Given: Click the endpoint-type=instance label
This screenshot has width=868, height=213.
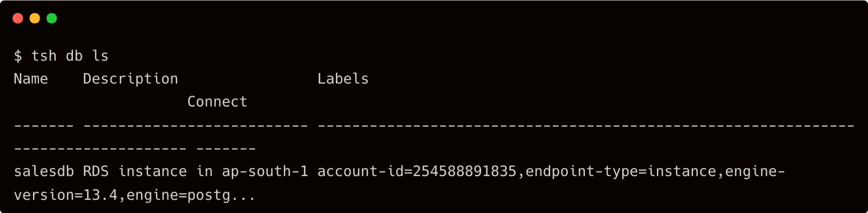Looking at the screenshot, I should [621, 171].
